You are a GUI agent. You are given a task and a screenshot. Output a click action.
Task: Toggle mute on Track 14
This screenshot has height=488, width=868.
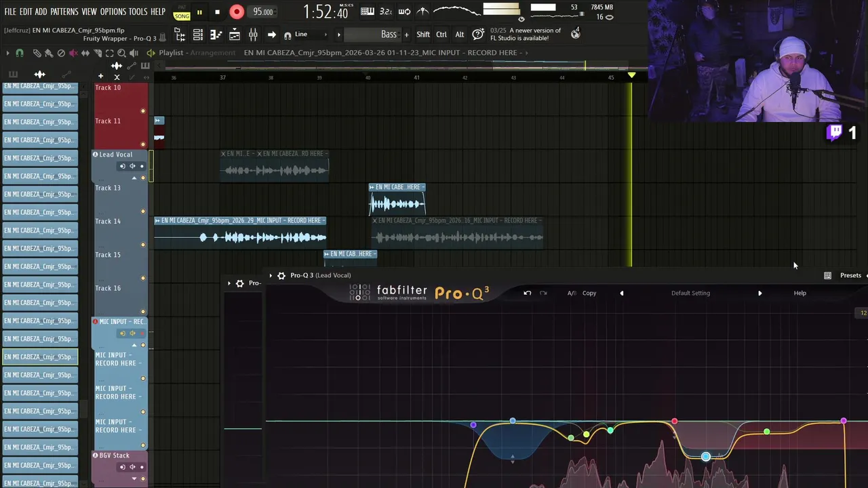point(142,244)
